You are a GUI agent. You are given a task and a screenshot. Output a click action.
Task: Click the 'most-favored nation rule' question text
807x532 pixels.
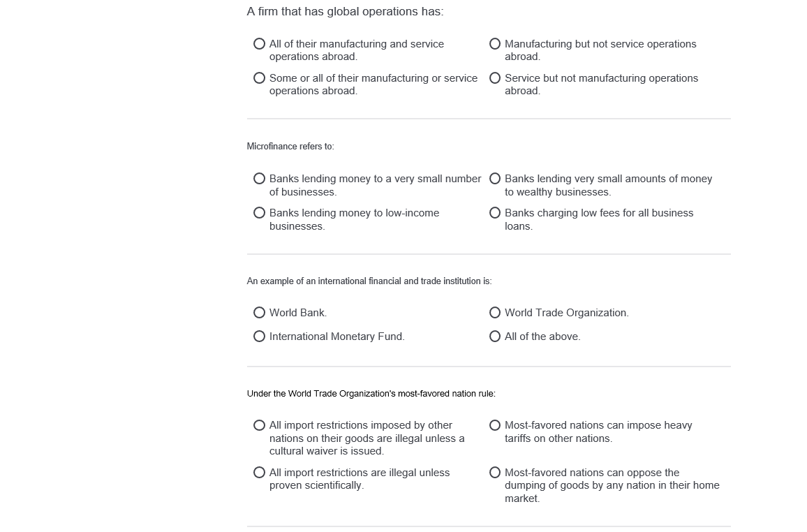(x=371, y=394)
